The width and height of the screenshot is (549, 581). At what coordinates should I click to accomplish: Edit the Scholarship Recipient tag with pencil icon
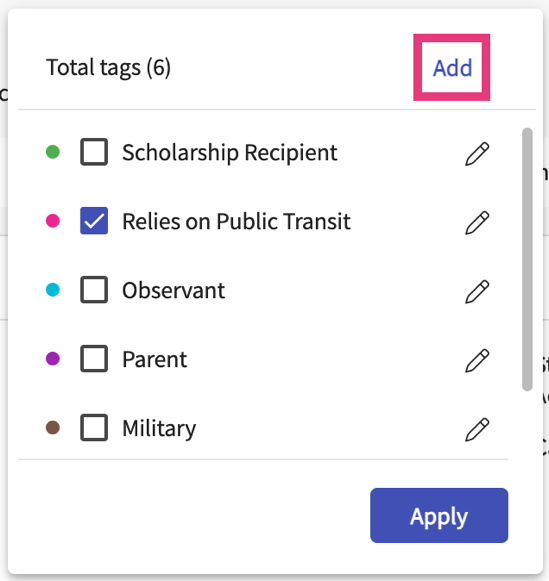click(477, 153)
